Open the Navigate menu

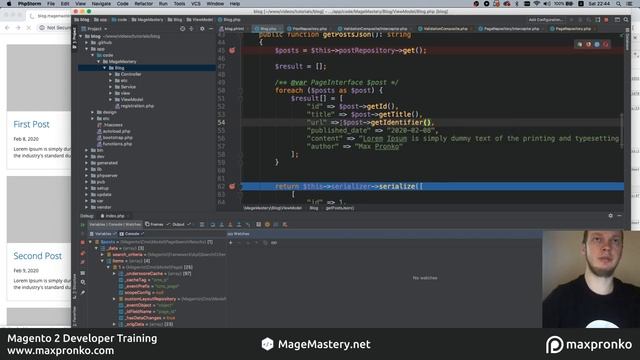pos(101,4)
